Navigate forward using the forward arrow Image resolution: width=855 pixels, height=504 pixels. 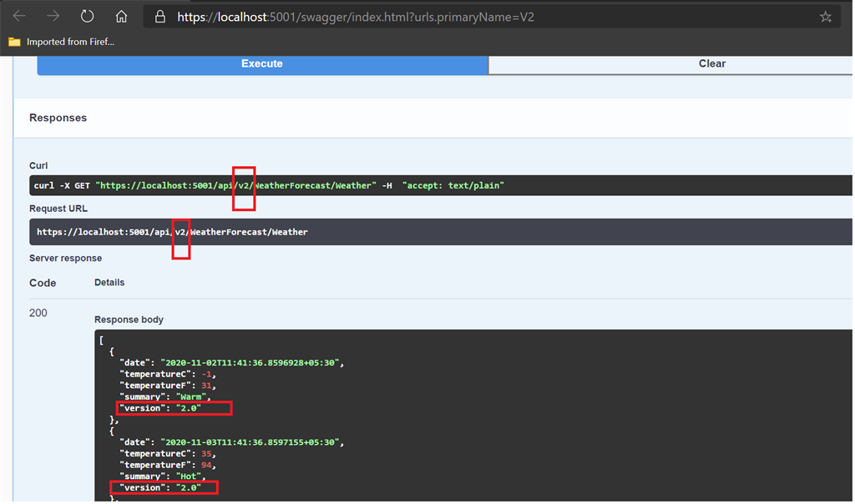pyautogui.click(x=52, y=16)
